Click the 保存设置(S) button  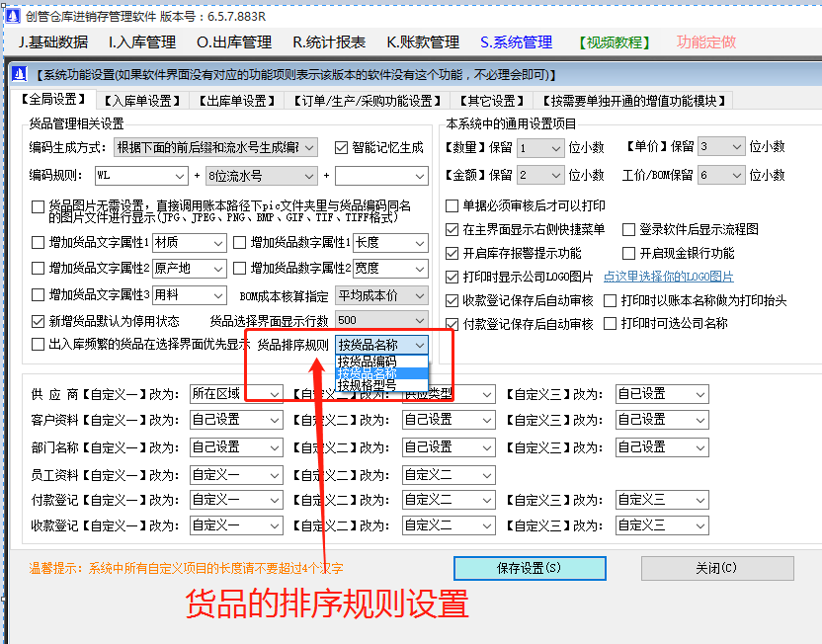pos(530,568)
